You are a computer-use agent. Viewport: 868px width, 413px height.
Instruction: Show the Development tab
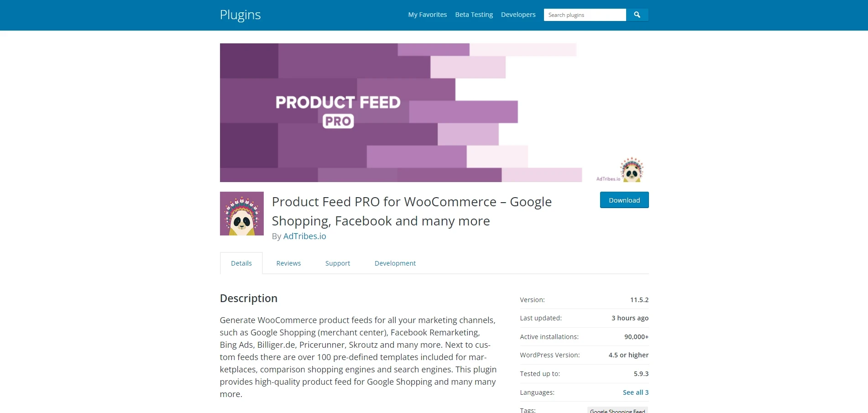pyautogui.click(x=395, y=263)
